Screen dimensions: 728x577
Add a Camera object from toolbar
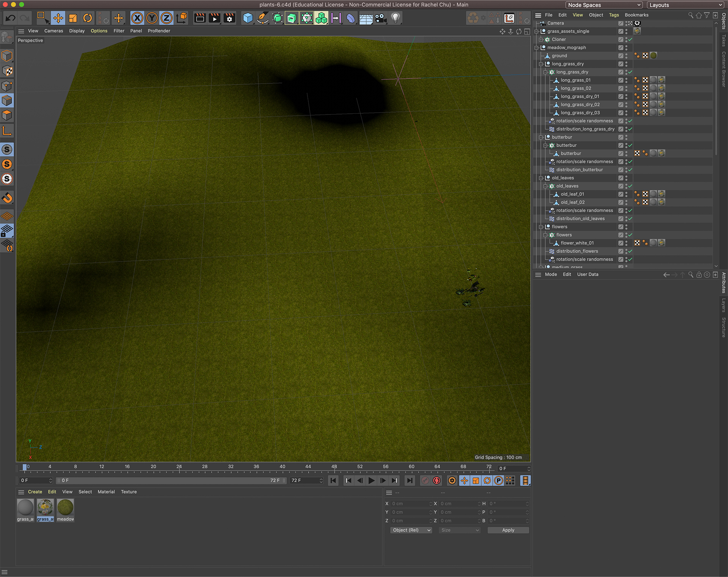click(380, 18)
